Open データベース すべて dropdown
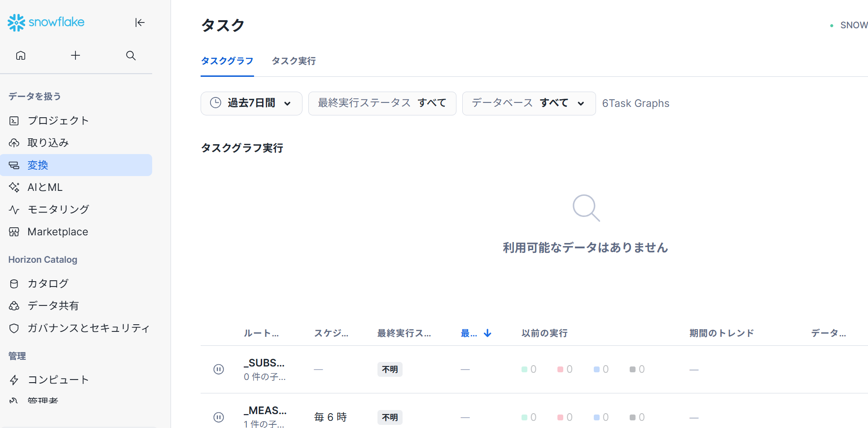The height and width of the screenshot is (428, 868). pos(529,103)
